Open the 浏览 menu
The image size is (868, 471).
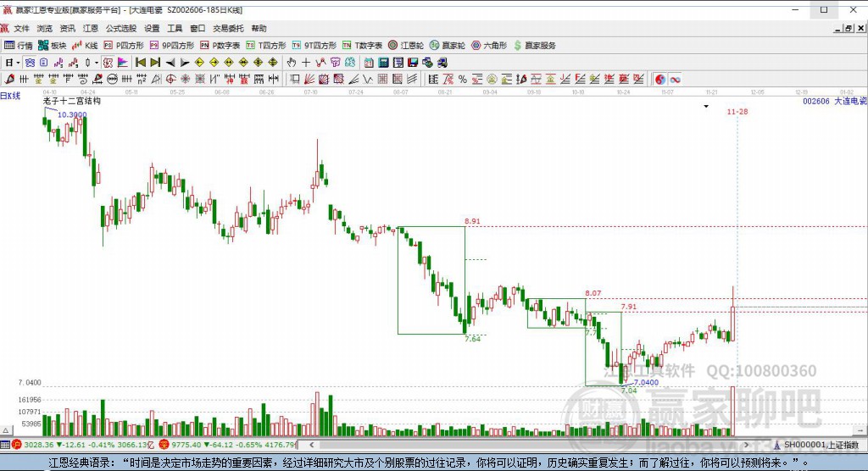(x=45, y=28)
